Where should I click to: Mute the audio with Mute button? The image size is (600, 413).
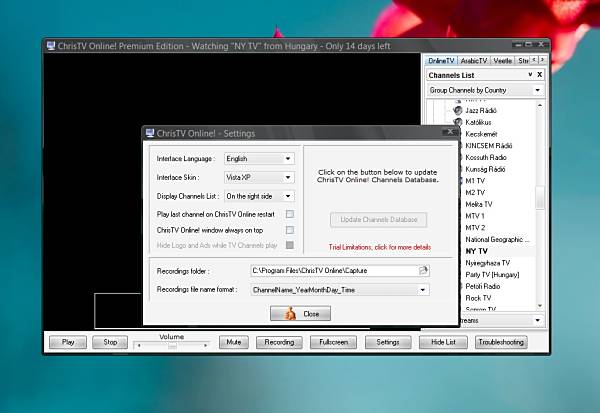tap(234, 342)
